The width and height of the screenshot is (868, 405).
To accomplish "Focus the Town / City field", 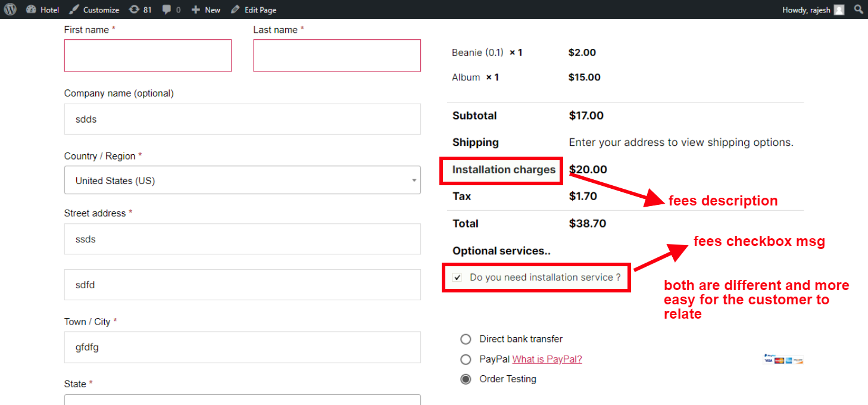I will 242,347.
